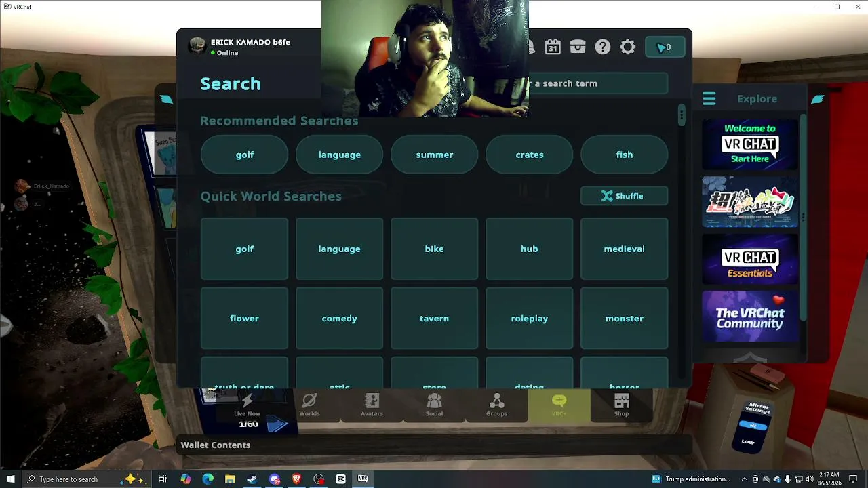Screen dimensions: 868x488
Task: Click the Windows taskbar search box
Action: coord(87,479)
